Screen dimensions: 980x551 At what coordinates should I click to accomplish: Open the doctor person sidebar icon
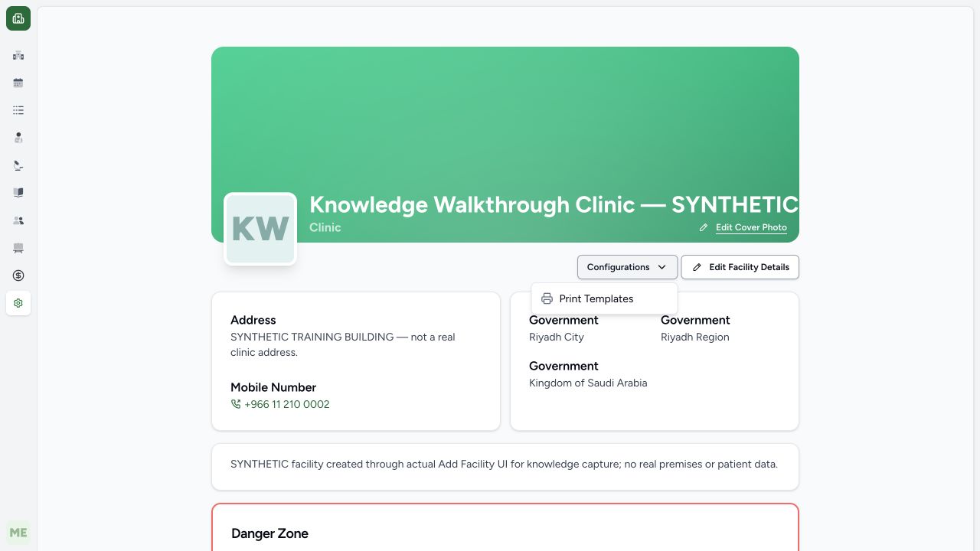click(x=18, y=138)
